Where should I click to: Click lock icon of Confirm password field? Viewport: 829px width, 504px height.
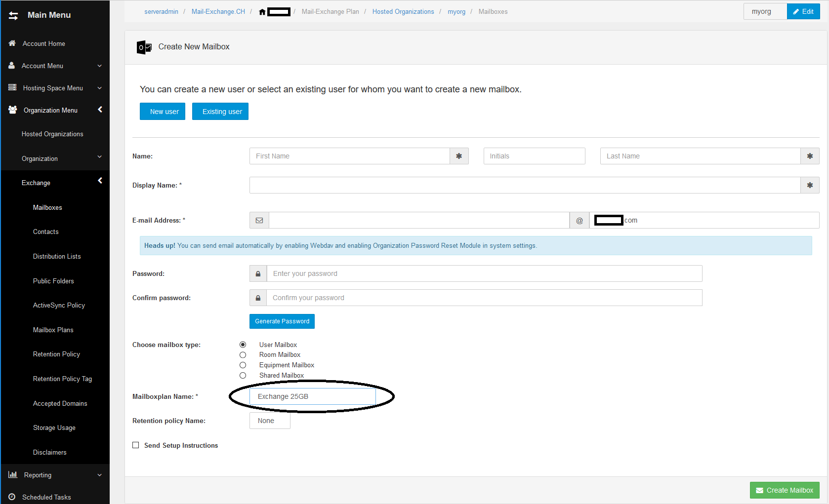(258, 298)
